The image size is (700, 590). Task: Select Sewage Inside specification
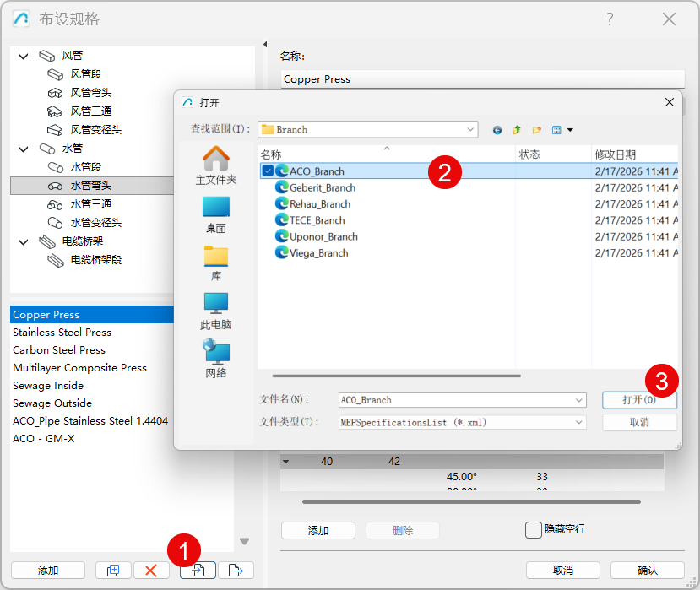pos(48,386)
